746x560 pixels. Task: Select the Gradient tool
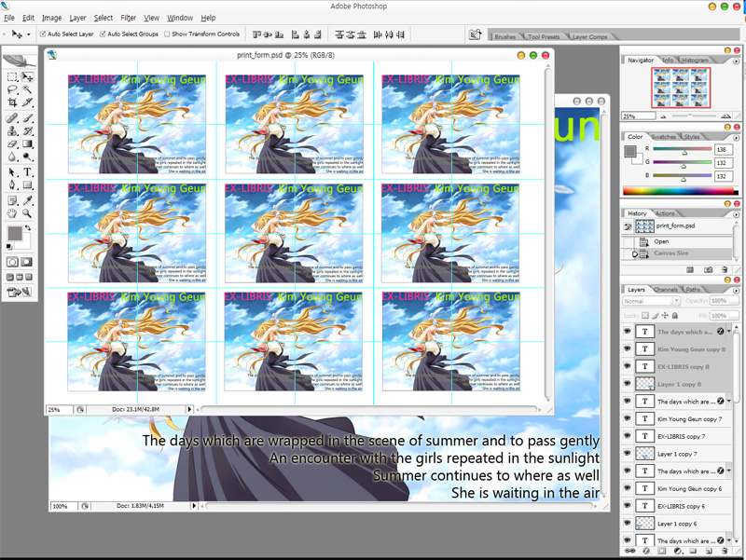click(27, 143)
